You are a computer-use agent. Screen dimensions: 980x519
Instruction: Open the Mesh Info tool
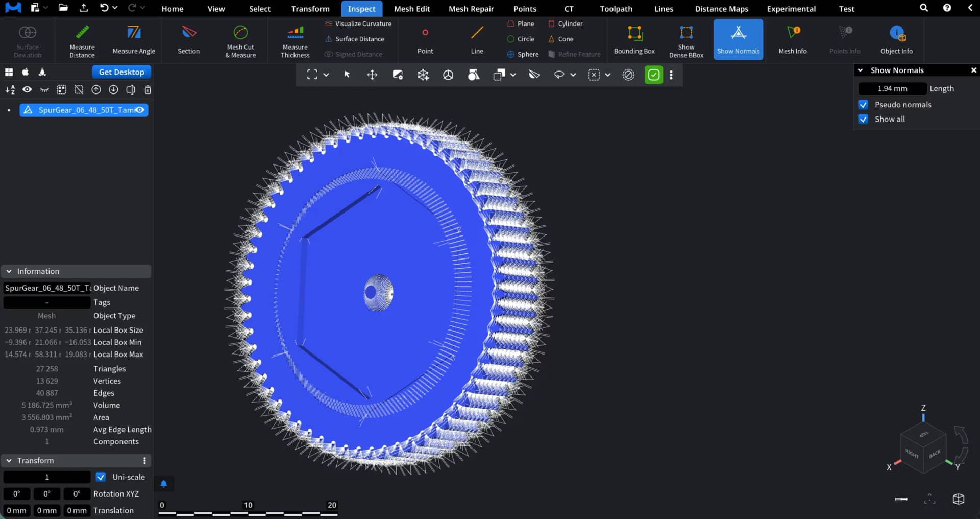pos(793,40)
